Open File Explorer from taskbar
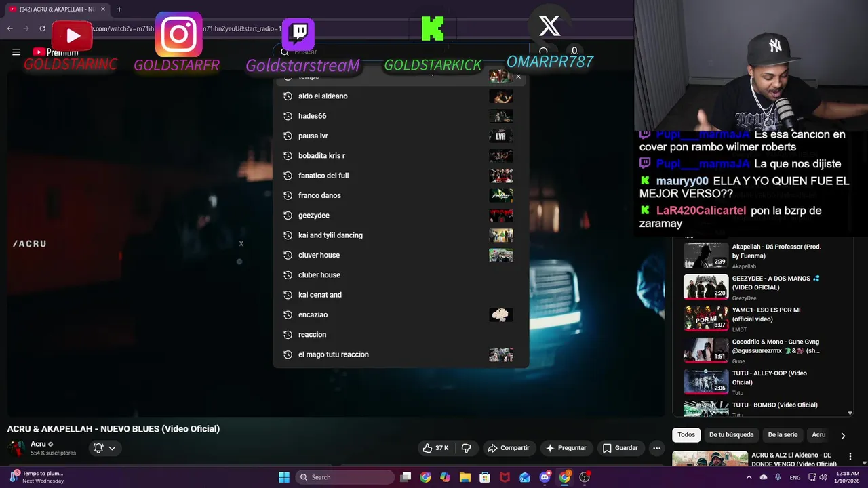Viewport: 868px width, 488px height. coord(465,477)
